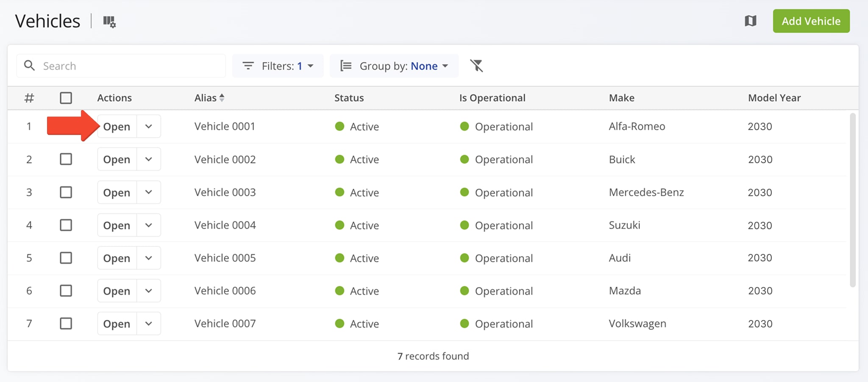This screenshot has width=868, height=382.
Task: Focus the Search input field
Action: click(x=121, y=66)
